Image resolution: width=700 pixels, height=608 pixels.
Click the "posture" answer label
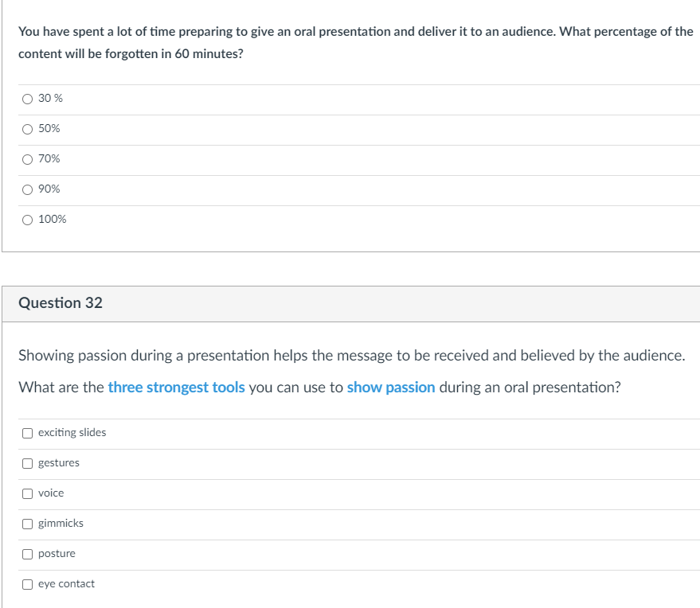tap(57, 554)
